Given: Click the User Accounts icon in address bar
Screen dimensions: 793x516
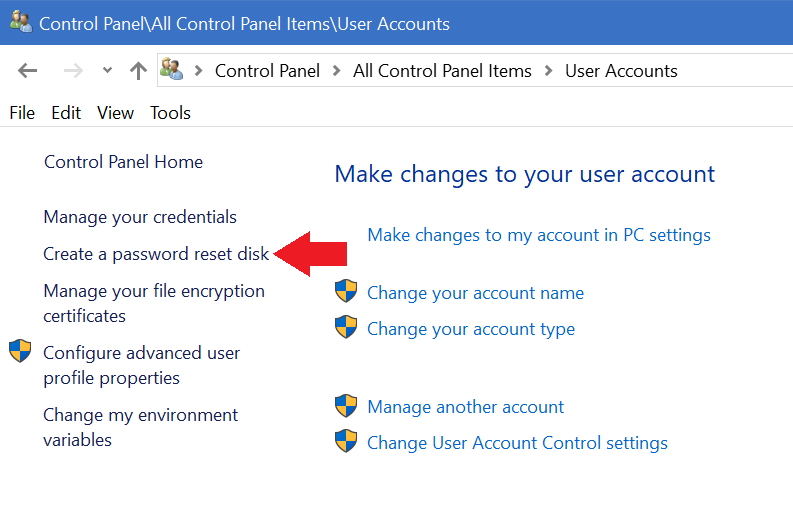Looking at the screenshot, I should [171, 70].
